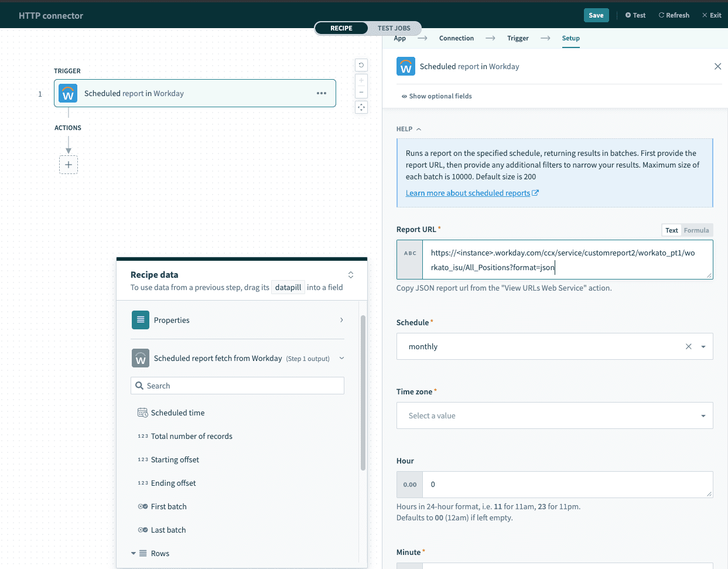Click the First batch datapill link icon
Viewport: 728px width, 569px height.
click(x=142, y=506)
